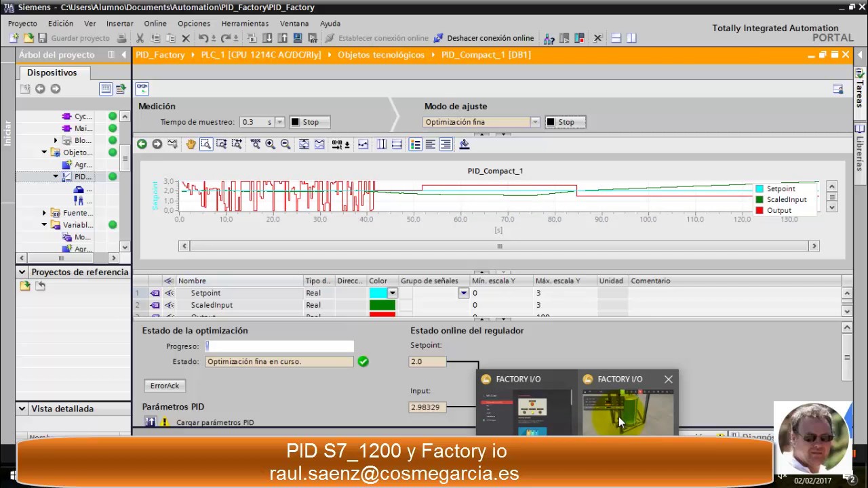Open the sampling time unit dropdown
The width and height of the screenshot is (868, 488).
click(279, 122)
